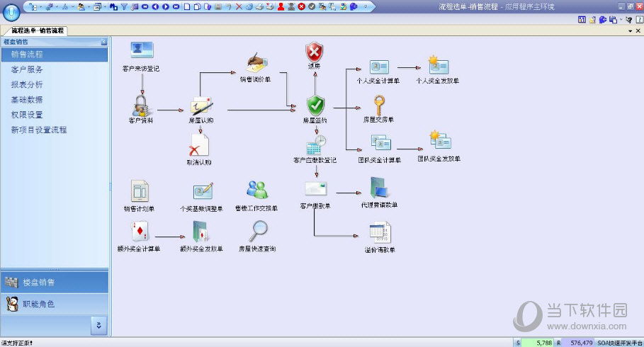Screen dimensions: 644x347
Task: Click 房屋快速查询 magnifier icon
Action: pyautogui.click(x=258, y=232)
